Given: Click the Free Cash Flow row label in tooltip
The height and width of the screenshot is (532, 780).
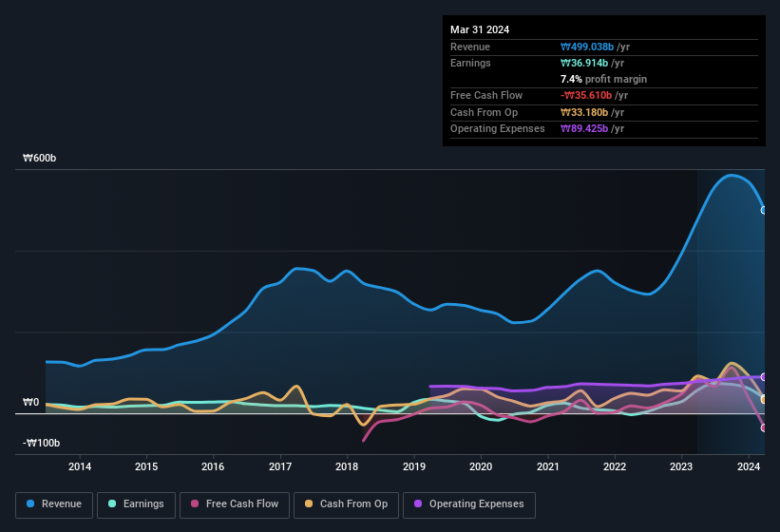Looking at the screenshot, I should point(486,95).
